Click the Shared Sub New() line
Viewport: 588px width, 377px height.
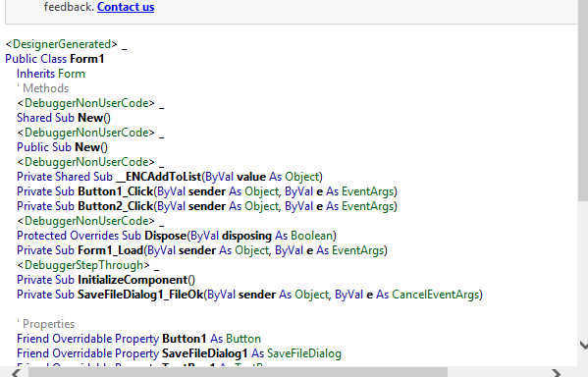(x=64, y=118)
